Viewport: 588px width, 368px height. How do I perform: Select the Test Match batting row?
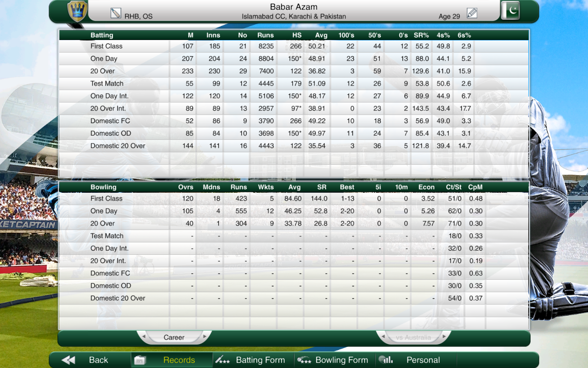pyautogui.click(x=294, y=84)
